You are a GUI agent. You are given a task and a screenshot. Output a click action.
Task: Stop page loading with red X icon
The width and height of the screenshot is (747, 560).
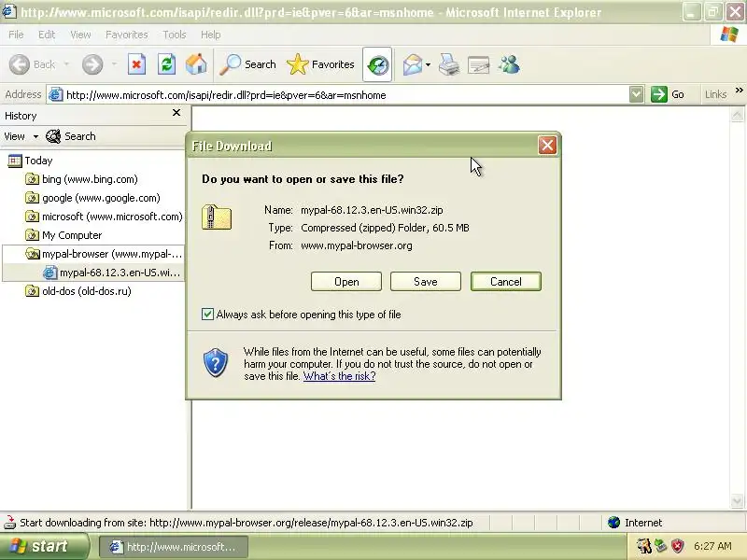point(136,64)
